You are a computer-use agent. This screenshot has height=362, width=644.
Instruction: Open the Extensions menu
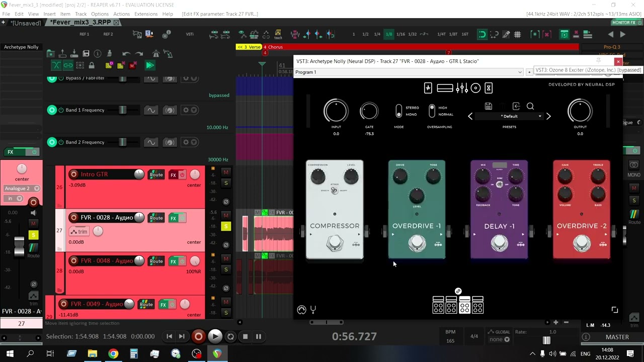click(x=146, y=14)
